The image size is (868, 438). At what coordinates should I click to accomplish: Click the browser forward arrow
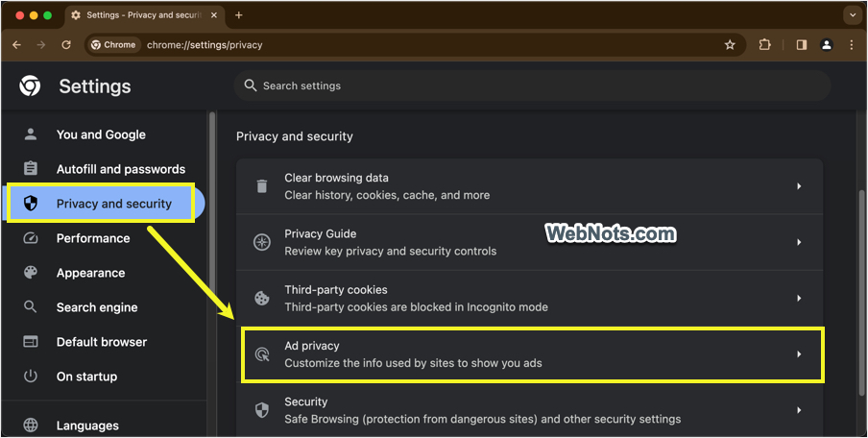[x=41, y=45]
